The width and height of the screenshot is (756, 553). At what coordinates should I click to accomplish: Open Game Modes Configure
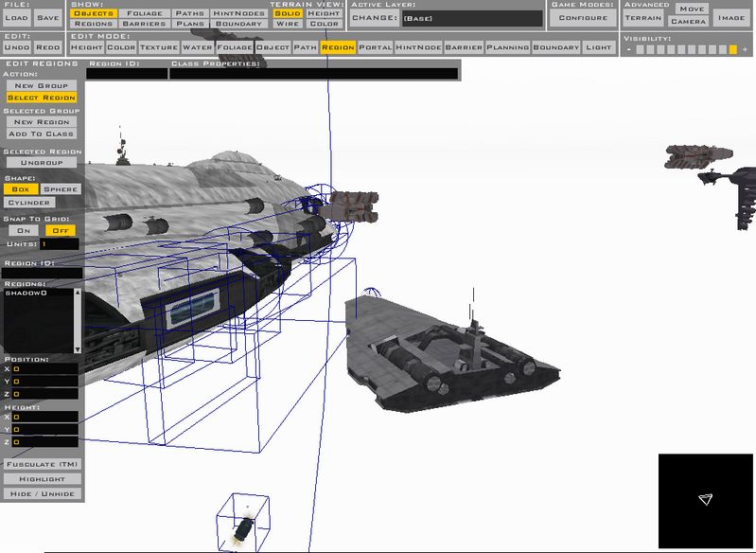pos(583,18)
